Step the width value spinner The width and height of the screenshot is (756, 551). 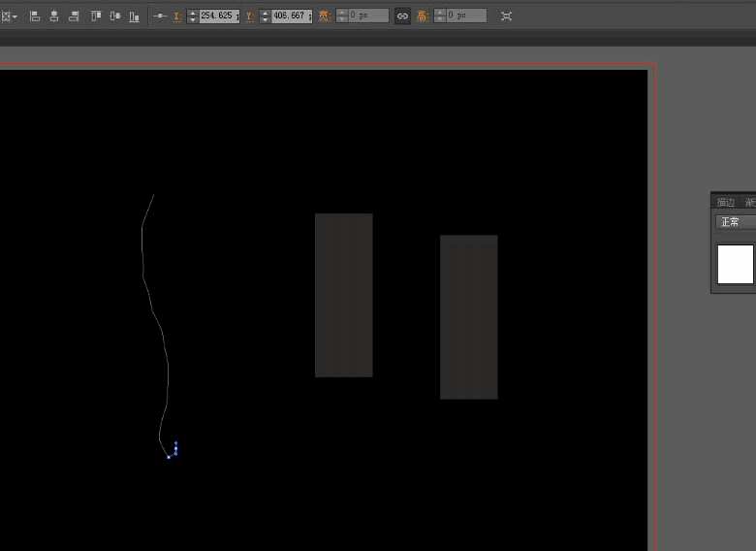coord(342,16)
